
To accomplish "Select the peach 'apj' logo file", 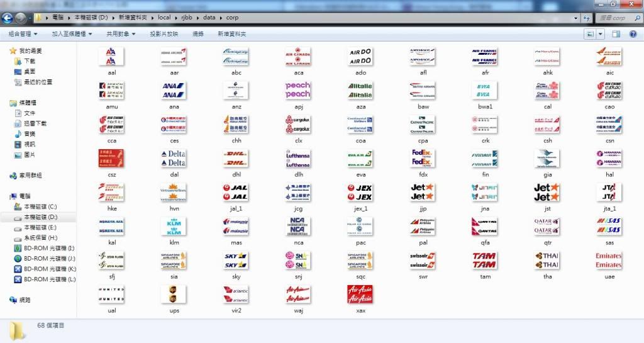I will coord(298,91).
